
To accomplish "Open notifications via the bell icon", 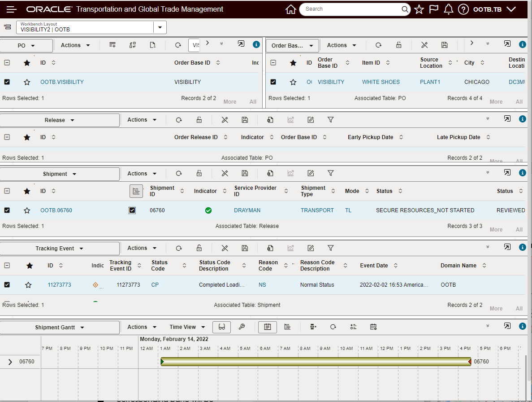I will click(x=448, y=9).
